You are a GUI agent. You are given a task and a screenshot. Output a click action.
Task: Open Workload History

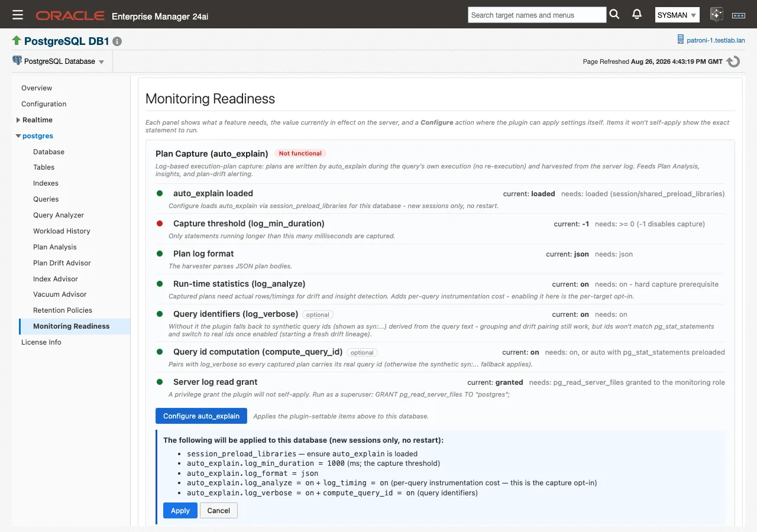62,231
